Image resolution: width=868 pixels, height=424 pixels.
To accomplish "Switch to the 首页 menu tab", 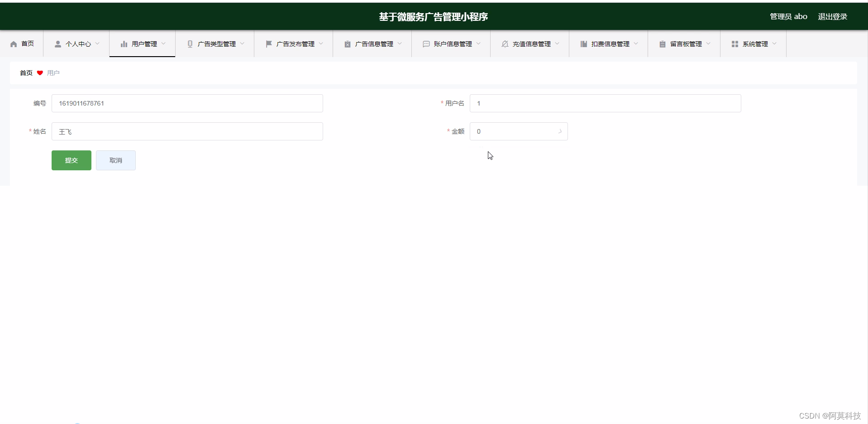I will pos(27,44).
